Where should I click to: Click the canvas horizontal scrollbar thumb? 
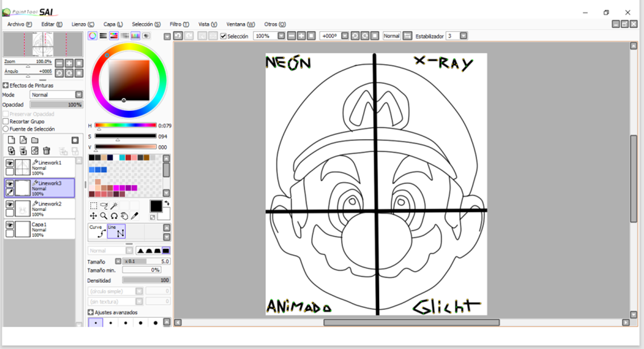(412, 322)
